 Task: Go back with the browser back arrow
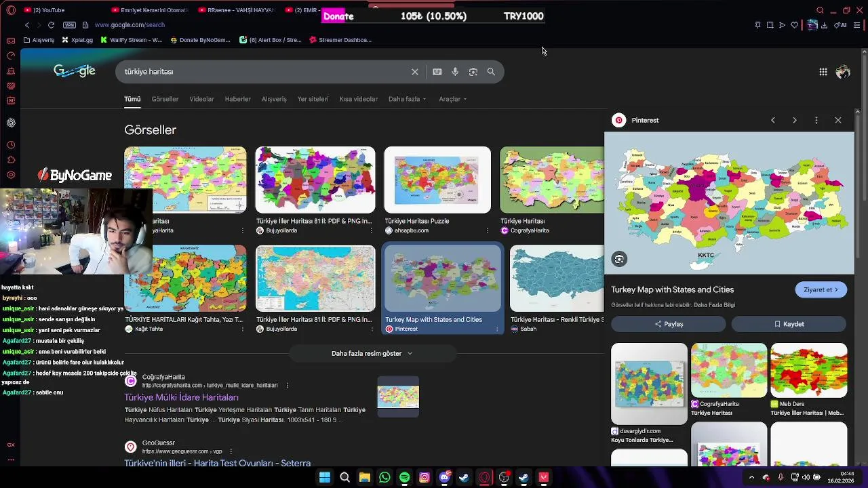[x=27, y=25]
